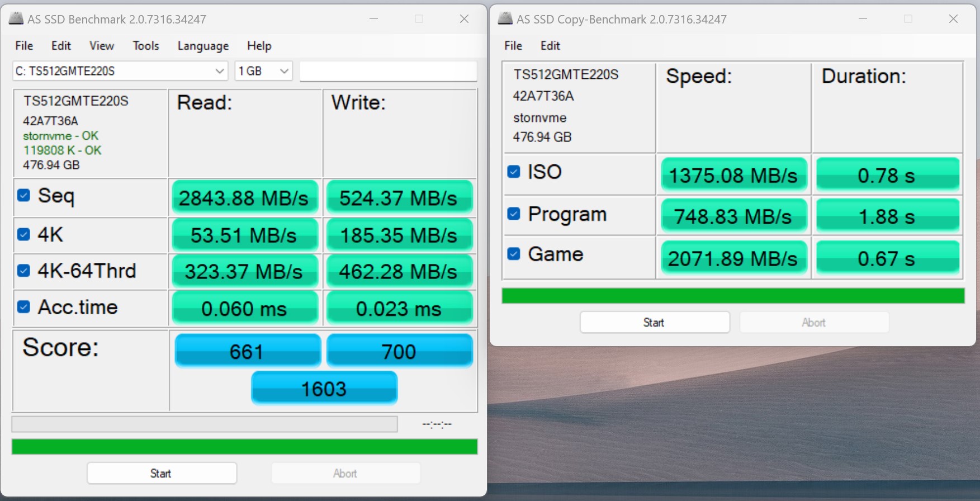Screen dimensions: 980x501
Task: Click Program duration 1.88 s
Action: pyautogui.click(x=888, y=216)
